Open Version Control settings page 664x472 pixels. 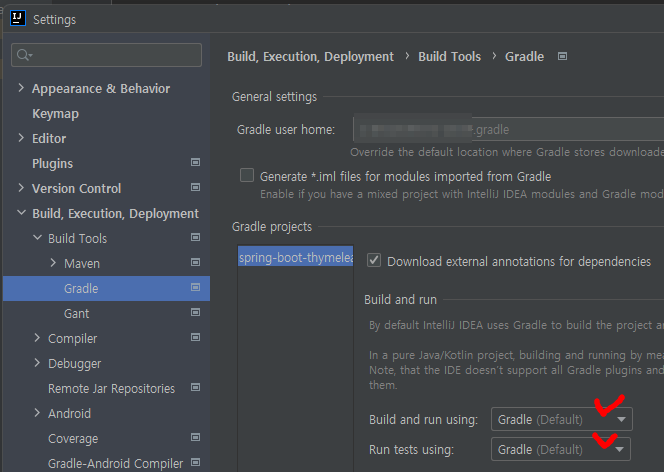pyautogui.click(x=77, y=189)
